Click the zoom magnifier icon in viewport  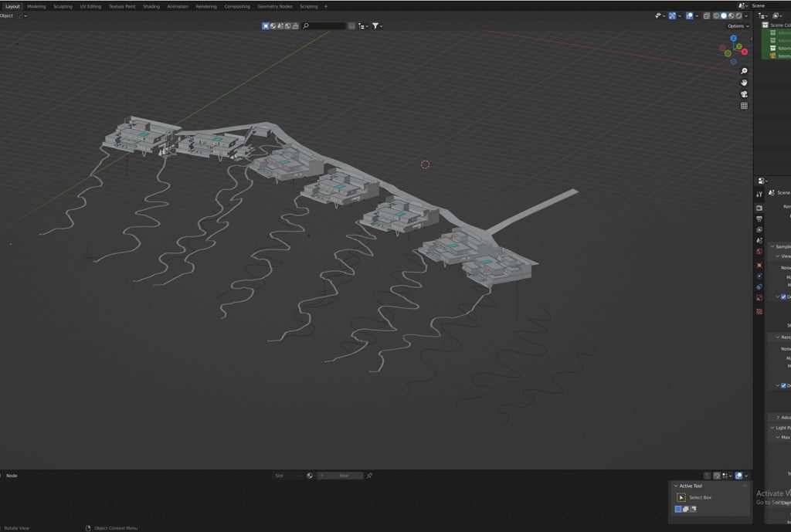click(744, 71)
